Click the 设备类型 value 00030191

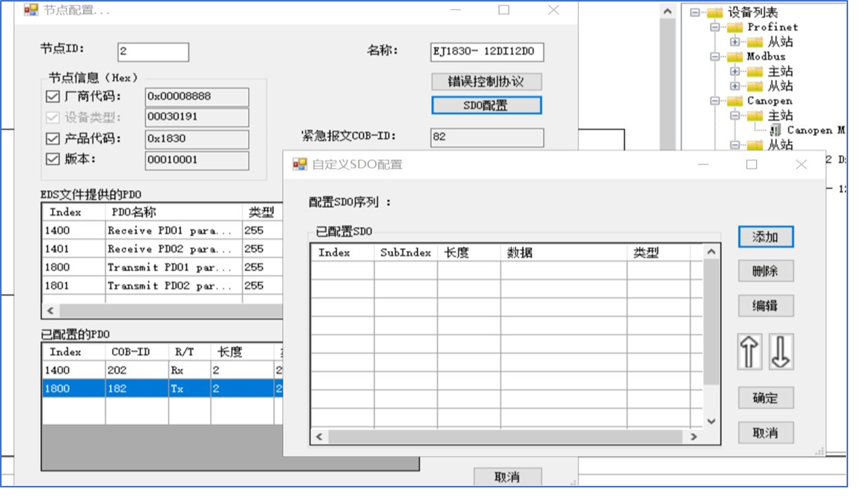[197, 117]
